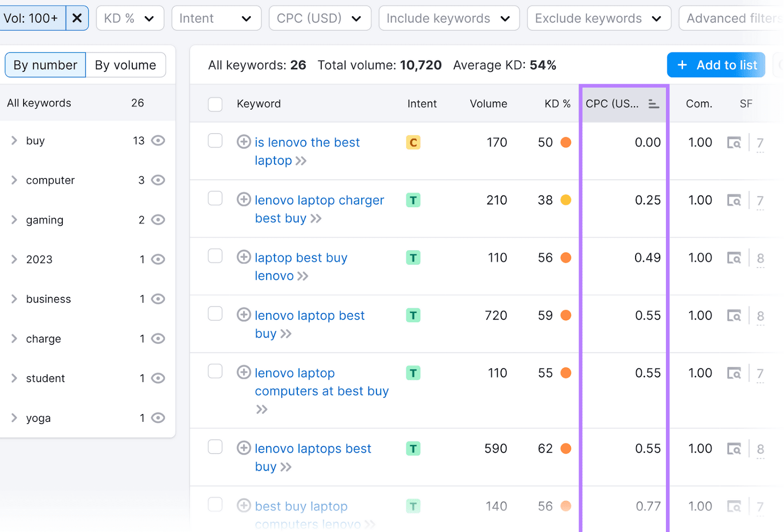
Task: Check the 'lenovo laptop computers at best buy' row
Action: point(215,371)
